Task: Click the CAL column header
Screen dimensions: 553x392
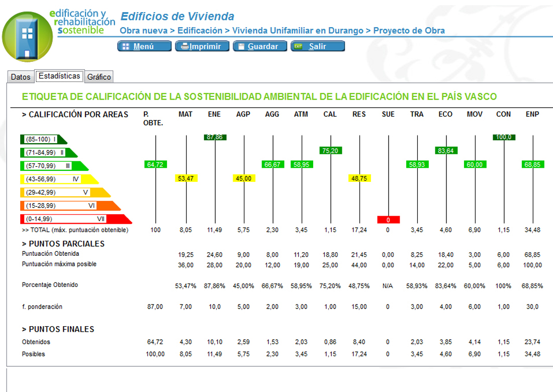Action: coord(330,114)
